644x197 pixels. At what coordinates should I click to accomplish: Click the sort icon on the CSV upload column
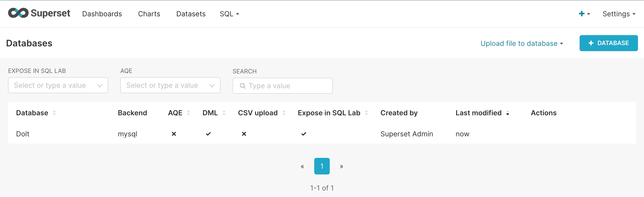click(284, 113)
